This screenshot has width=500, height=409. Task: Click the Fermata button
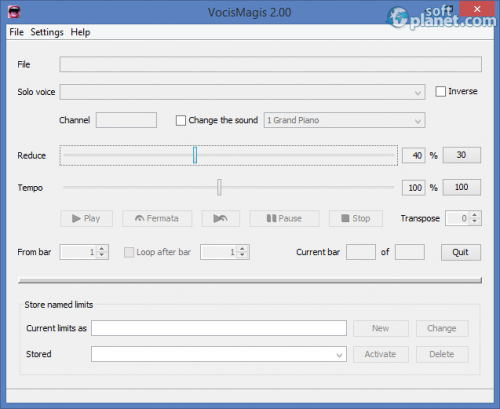tap(157, 218)
